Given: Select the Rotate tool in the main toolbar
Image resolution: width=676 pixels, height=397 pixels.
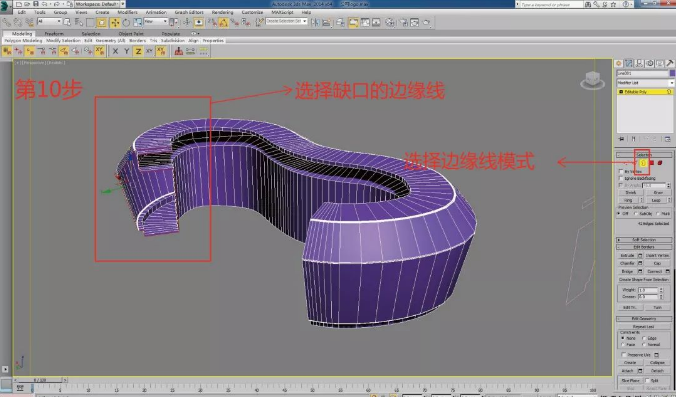Looking at the screenshot, I should click(126, 22).
